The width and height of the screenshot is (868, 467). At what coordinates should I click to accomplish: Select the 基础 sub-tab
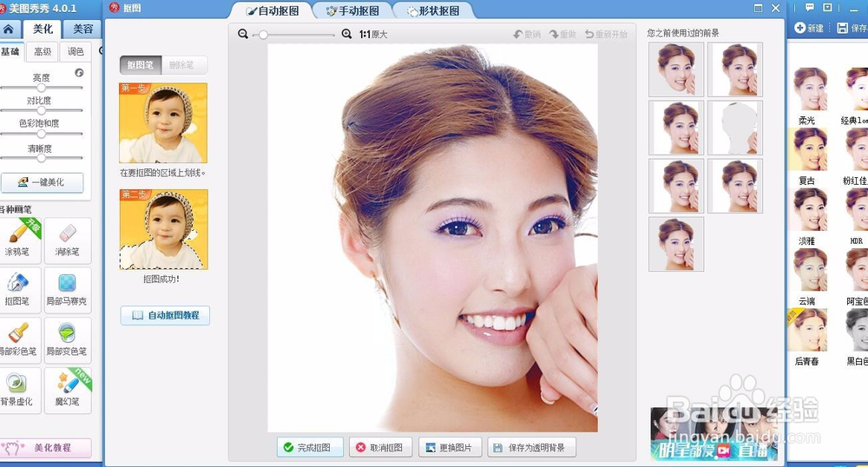tap(11, 51)
